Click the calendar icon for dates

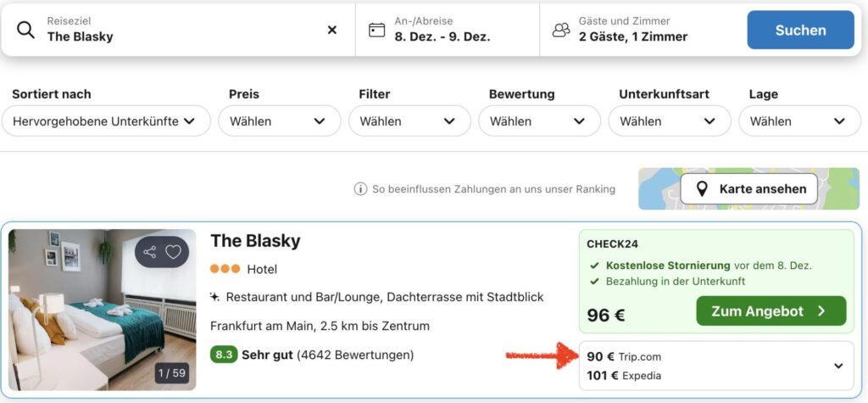(377, 30)
